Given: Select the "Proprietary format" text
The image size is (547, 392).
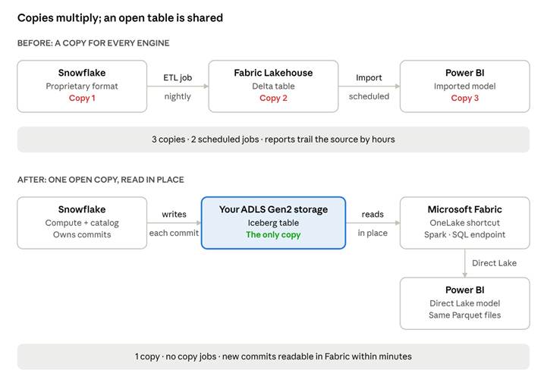Looking at the screenshot, I should (x=82, y=86).
